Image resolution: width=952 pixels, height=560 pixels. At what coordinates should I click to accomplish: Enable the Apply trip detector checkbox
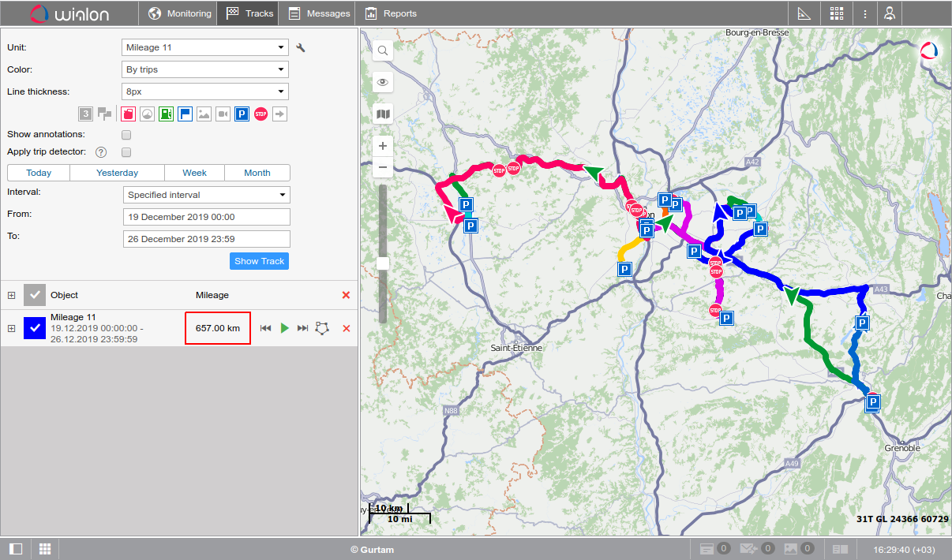click(126, 152)
